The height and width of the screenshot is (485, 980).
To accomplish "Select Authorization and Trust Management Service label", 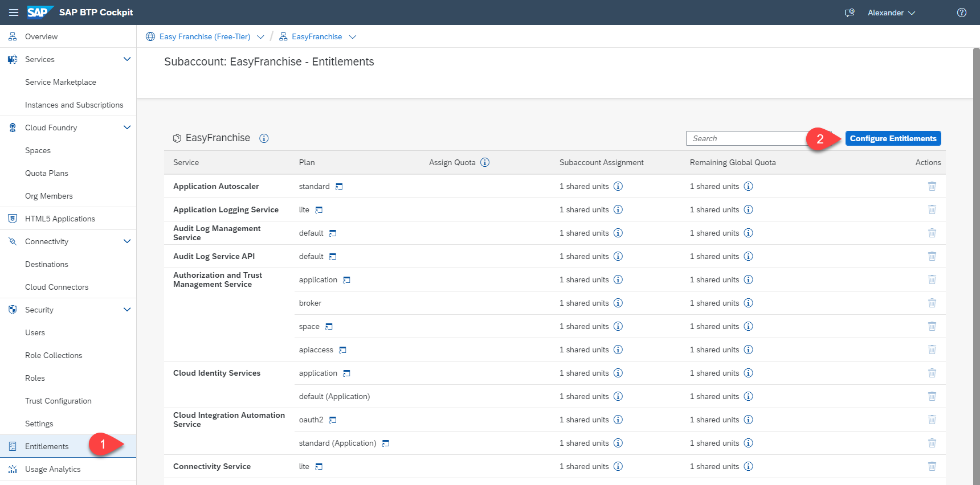I will click(x=218, y=280).
